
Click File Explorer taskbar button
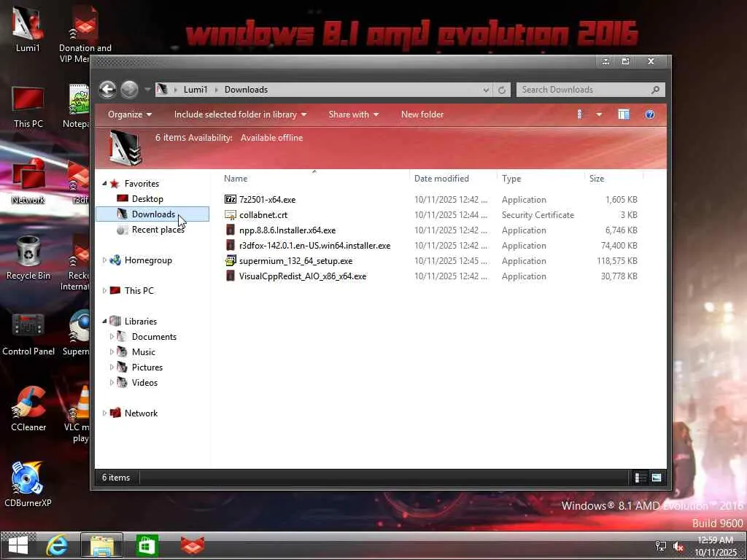tap(101, 545)
